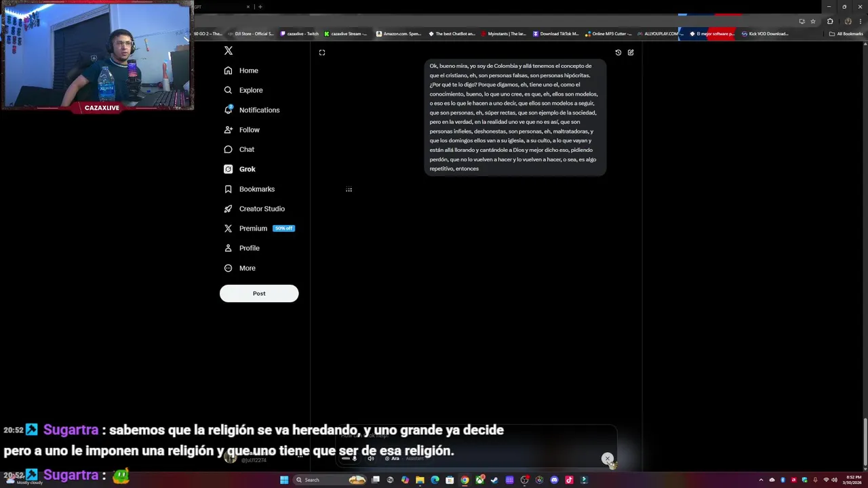Open the Download TikTok bookmark
The width and height of the screenshot is (868, 488).
click(x=556, y=34)
